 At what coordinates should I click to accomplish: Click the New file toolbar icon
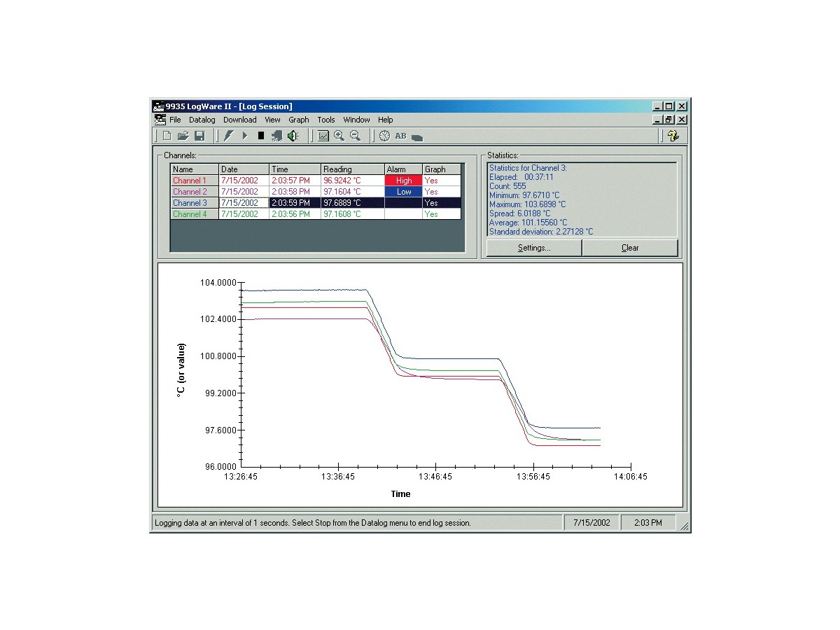click(x=167, y=136)
